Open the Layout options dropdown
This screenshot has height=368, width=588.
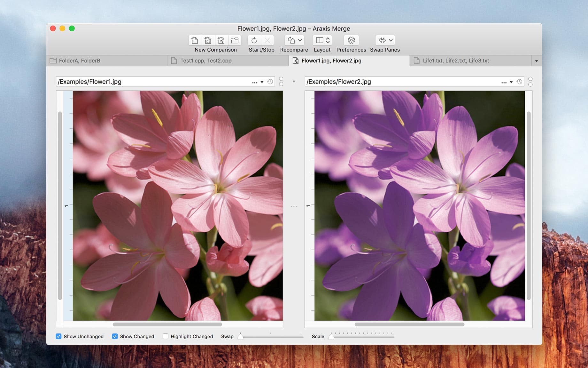(x=328, y=40)
